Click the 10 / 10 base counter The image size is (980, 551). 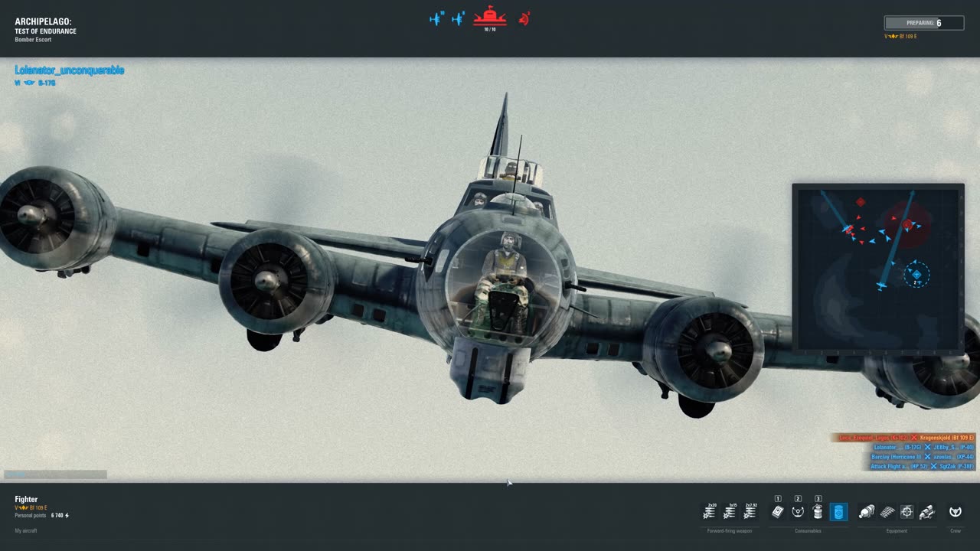[x=489, y=29]
